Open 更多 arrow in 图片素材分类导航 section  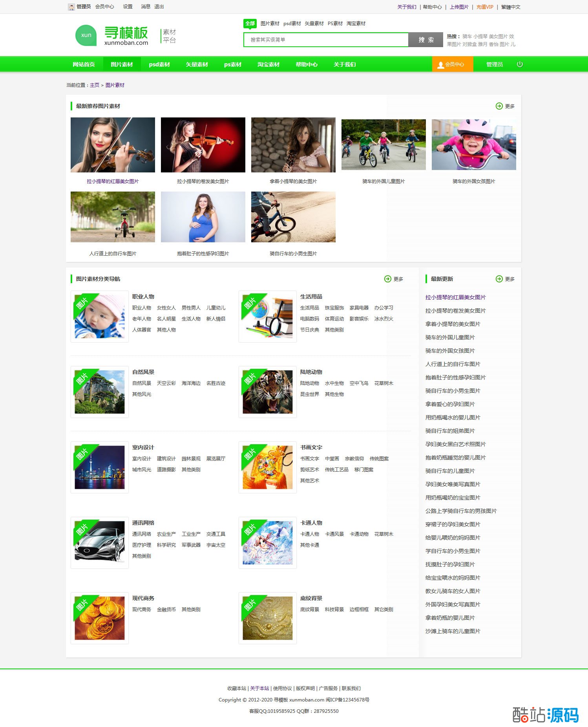pos(388,279)
